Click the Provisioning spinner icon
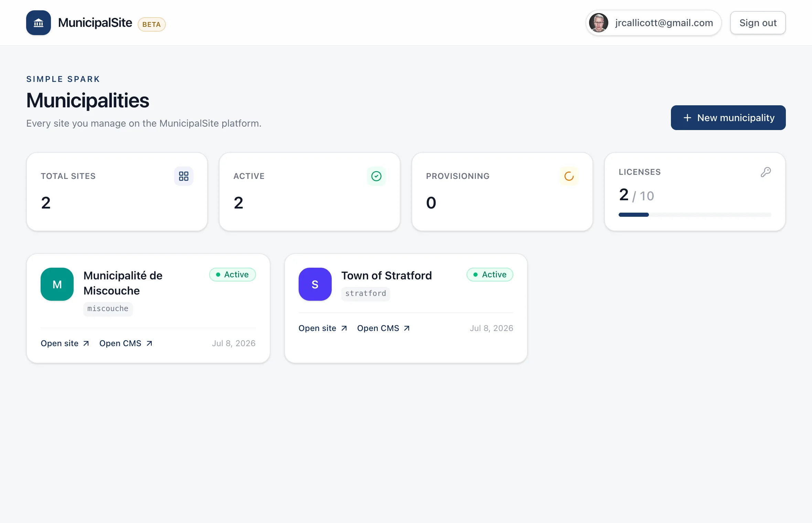This screenshot has width=812, height=523. 569,176
